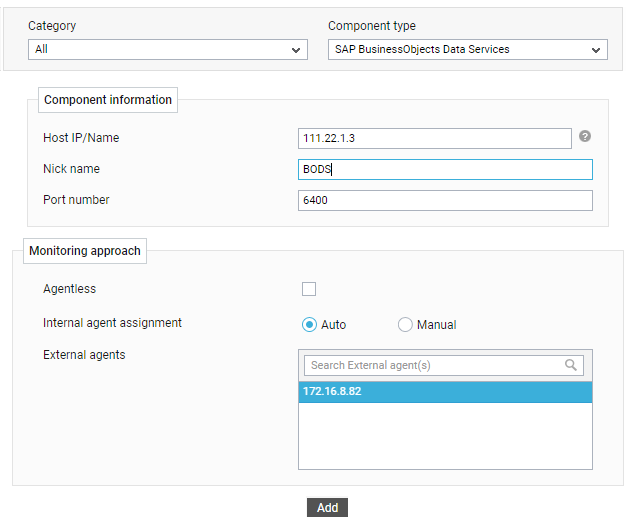Click the Add button
The image size is (626, 523).
point(327,507)
